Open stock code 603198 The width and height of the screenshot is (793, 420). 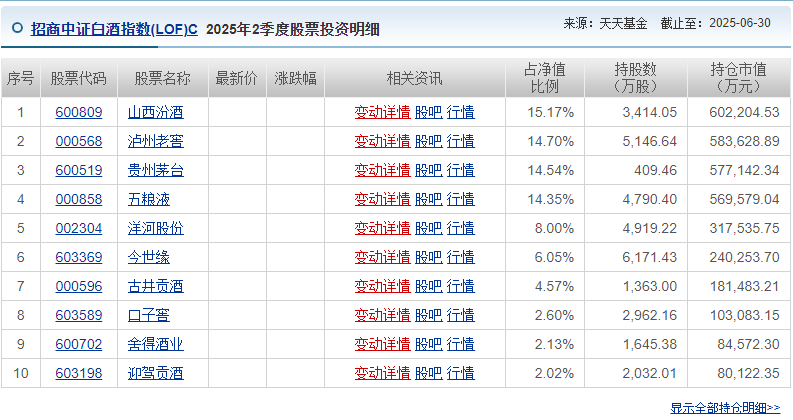pyautogui.click(x=79, y=373)
